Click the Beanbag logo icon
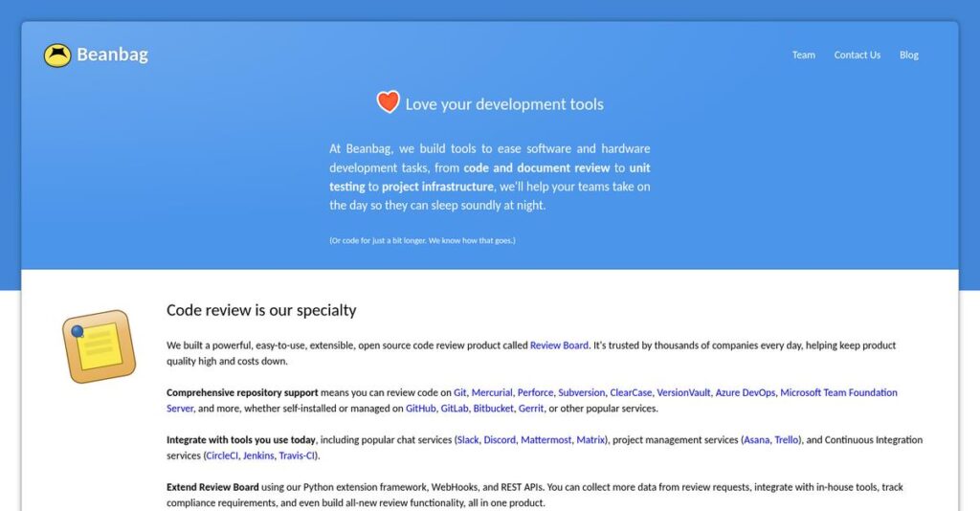The width and height of the screenshot is (980, 511). click(57, 55)
